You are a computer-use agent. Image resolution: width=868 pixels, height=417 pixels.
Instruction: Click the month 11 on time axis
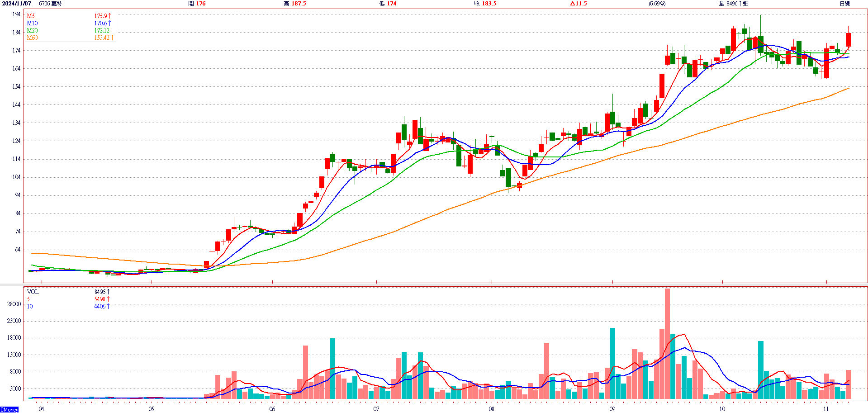[826, 409]
